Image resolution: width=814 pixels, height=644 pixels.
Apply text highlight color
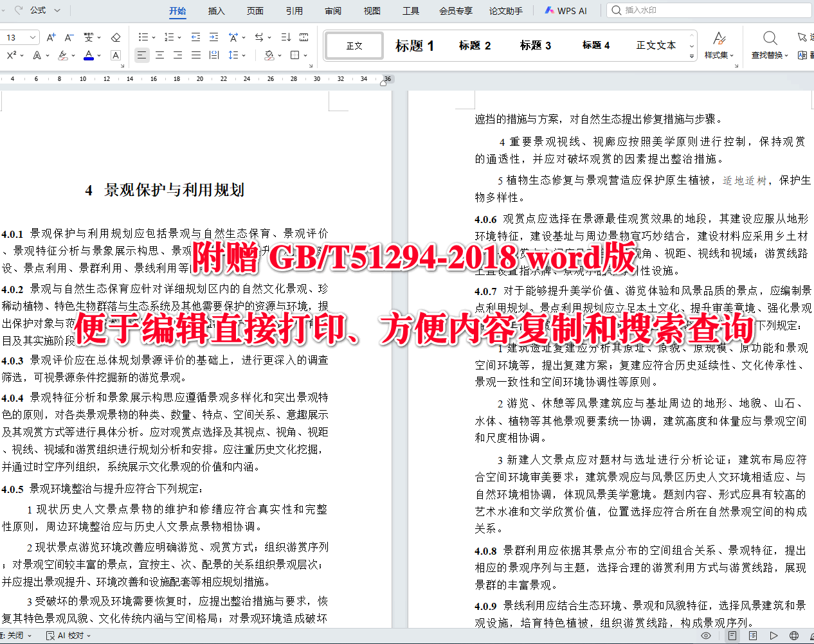click(x=62, y=55)
